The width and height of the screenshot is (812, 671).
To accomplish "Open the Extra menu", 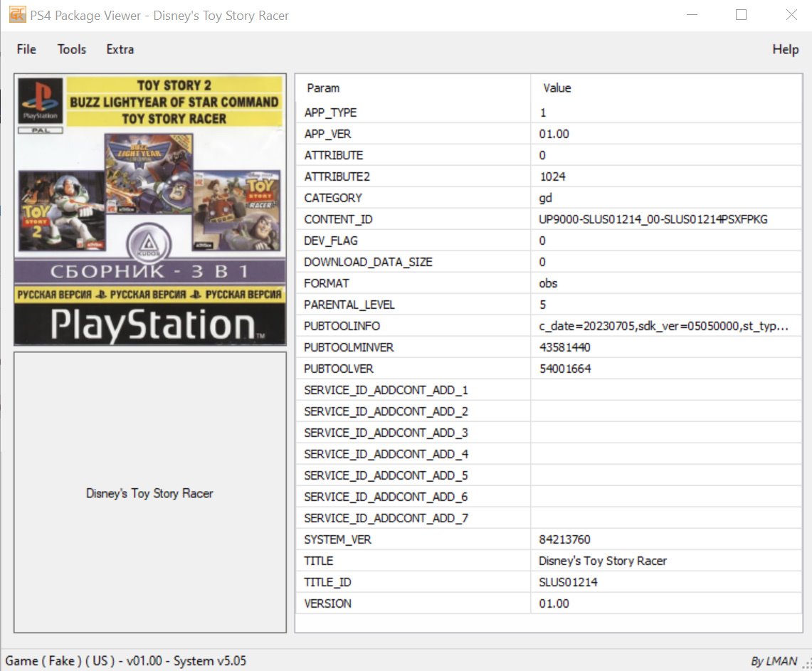I will (x=120, y=49).
